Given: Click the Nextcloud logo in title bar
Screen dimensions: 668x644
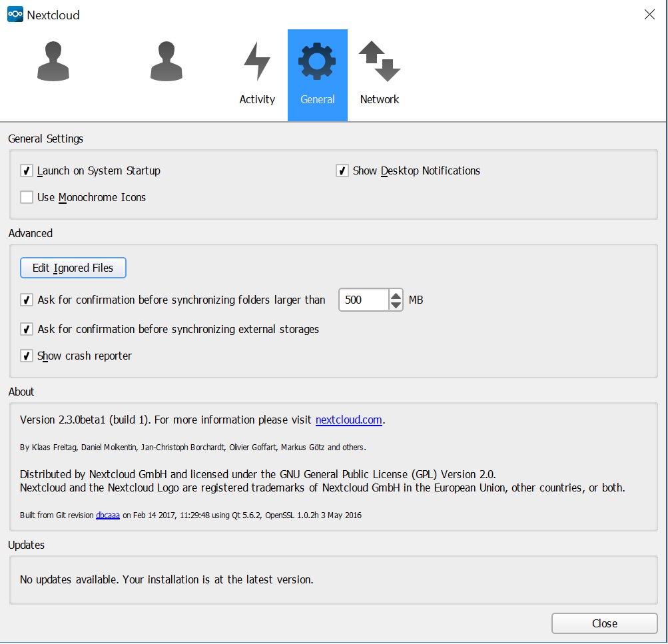Looking at the screenshot, I should point(15,15).
